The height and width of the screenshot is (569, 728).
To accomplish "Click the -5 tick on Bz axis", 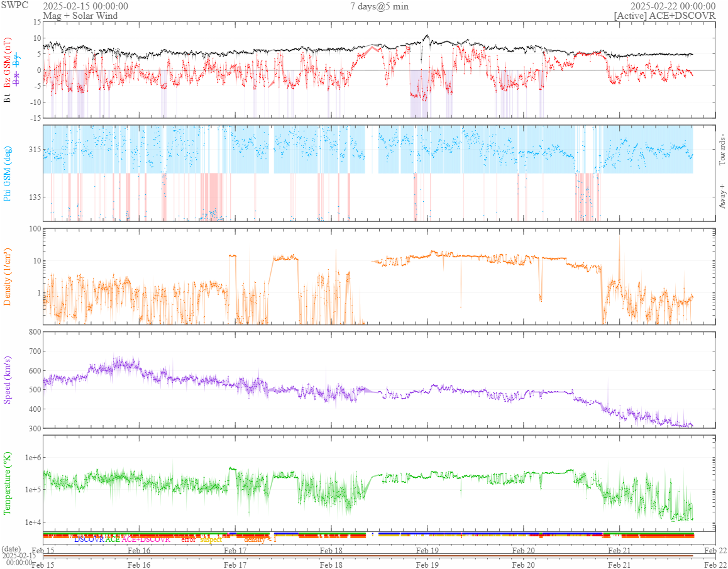I will [36, 86].
